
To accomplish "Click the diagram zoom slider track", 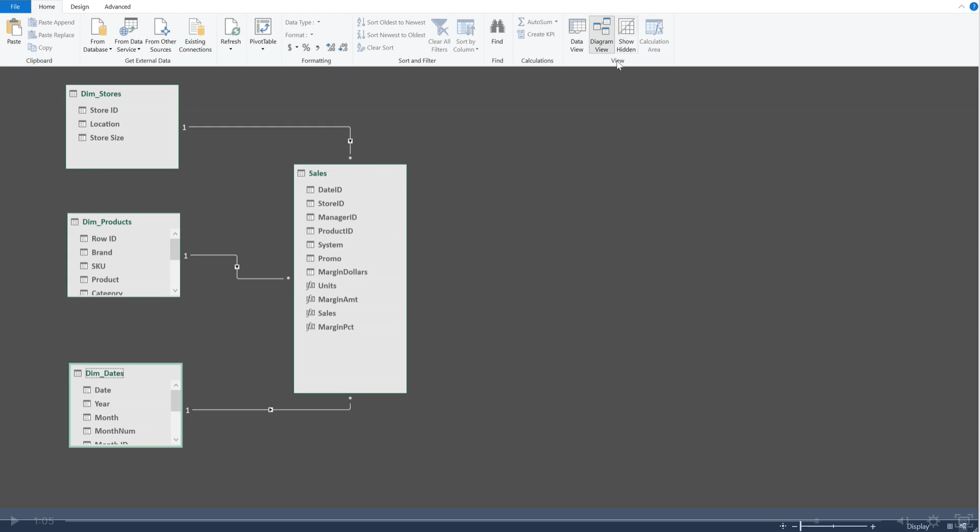I will pyautogui.click(x=833, y=526).
